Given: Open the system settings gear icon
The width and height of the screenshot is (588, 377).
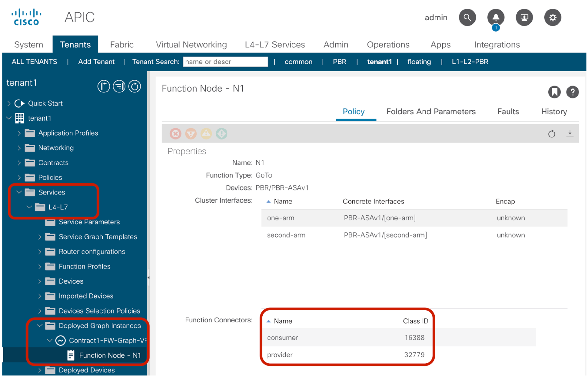Looking at the screenshot, I should click(x=553, y=18).
